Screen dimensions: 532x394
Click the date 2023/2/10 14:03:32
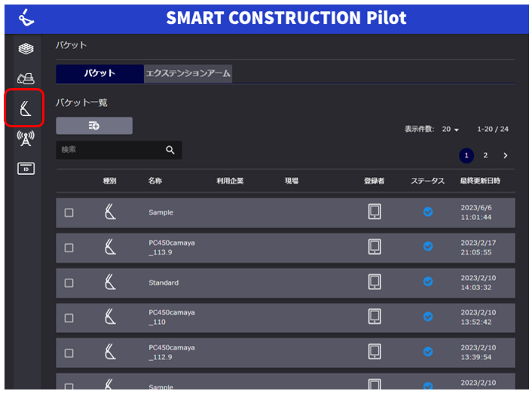point(478,283)
